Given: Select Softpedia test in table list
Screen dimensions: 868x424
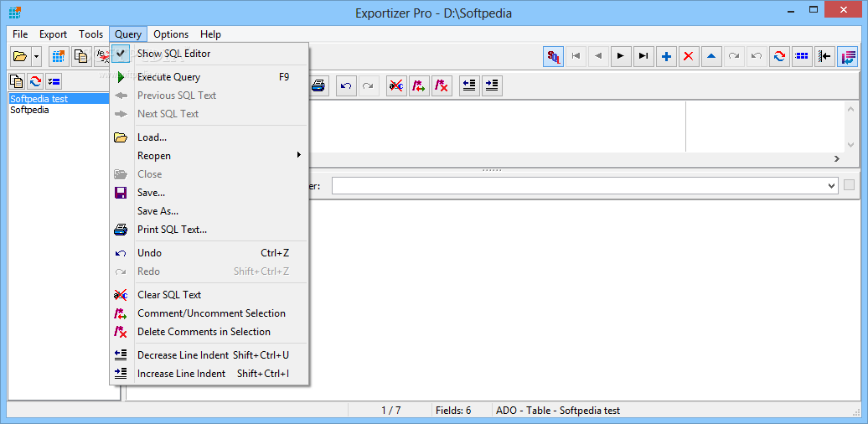Looking at the screenshot, I should (x=59, y=99).
